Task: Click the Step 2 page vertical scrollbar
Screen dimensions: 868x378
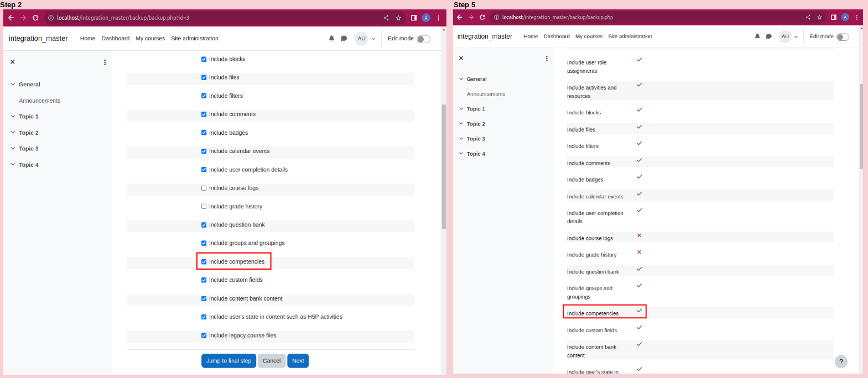Action: (444, 166)
